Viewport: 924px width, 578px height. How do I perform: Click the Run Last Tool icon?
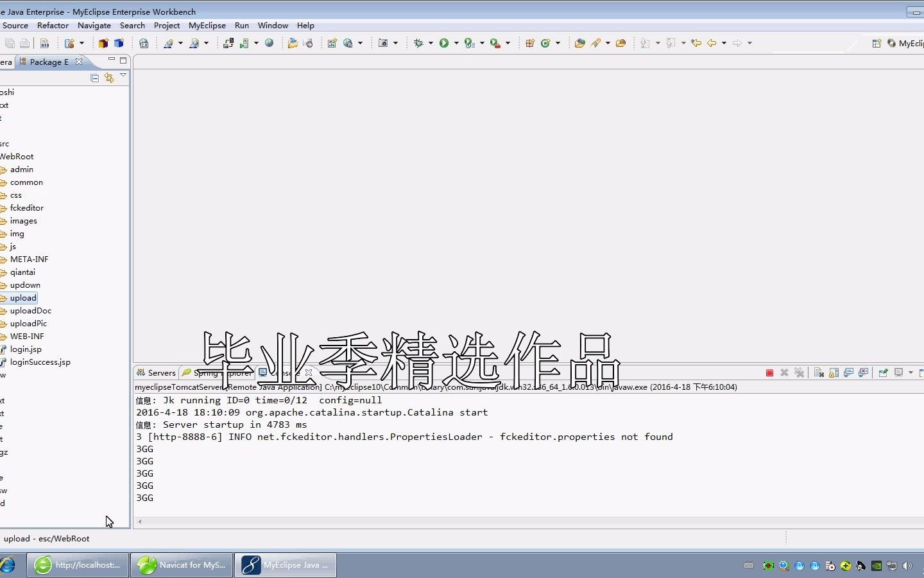(470, 43)
